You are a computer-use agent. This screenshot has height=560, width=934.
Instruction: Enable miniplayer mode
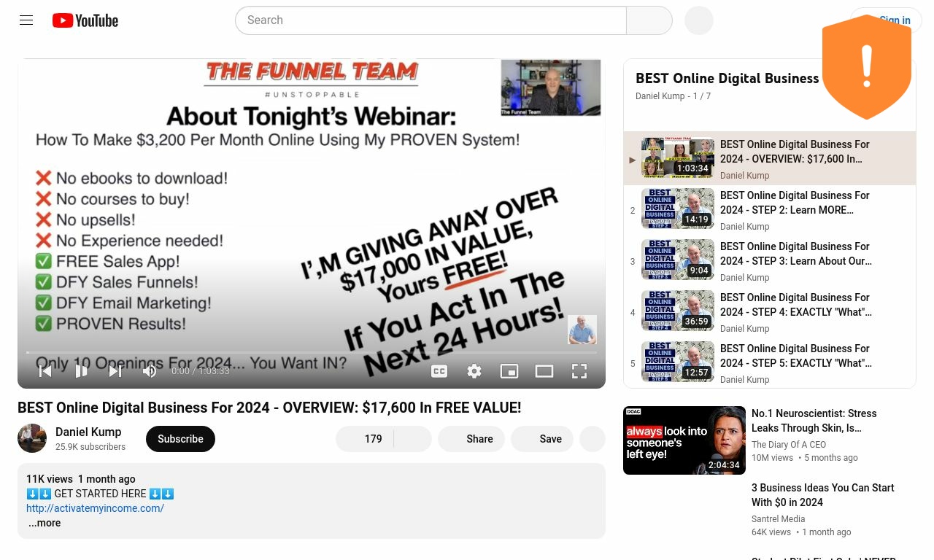coord(509,371)
